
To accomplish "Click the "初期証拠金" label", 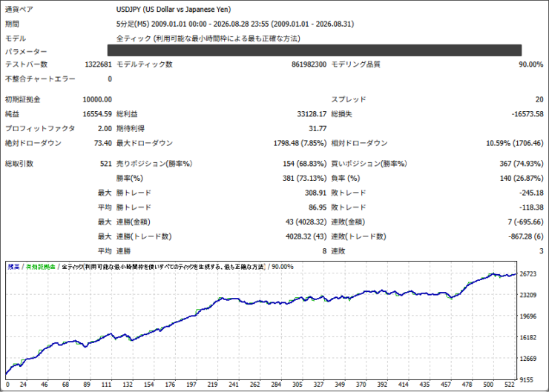I will click(22, 99).
